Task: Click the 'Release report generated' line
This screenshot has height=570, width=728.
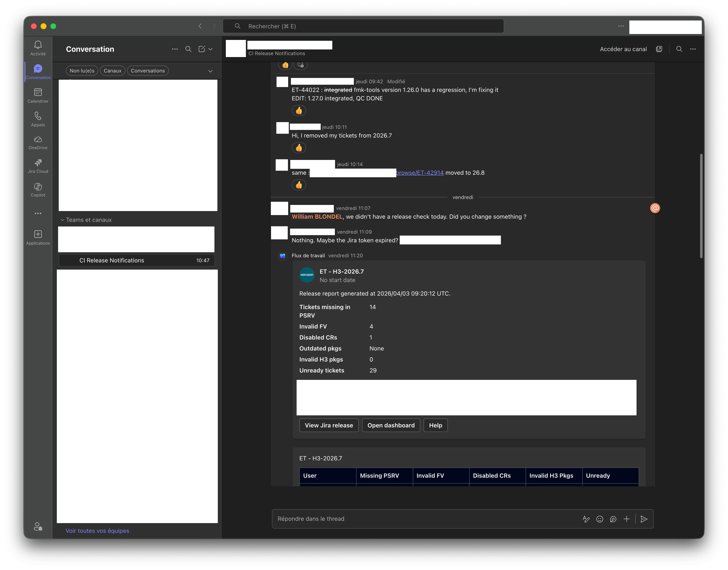Action: click(x=375, y=294)
